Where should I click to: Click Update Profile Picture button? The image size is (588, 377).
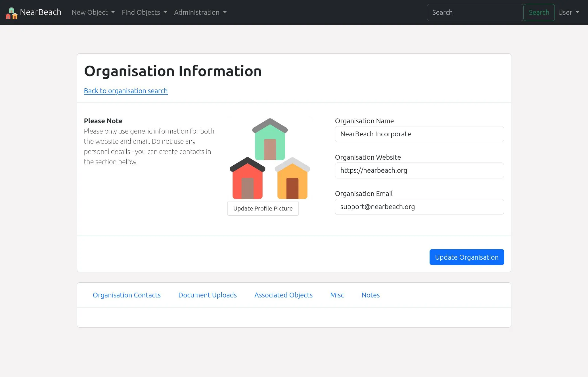click(x=263, y=208)
